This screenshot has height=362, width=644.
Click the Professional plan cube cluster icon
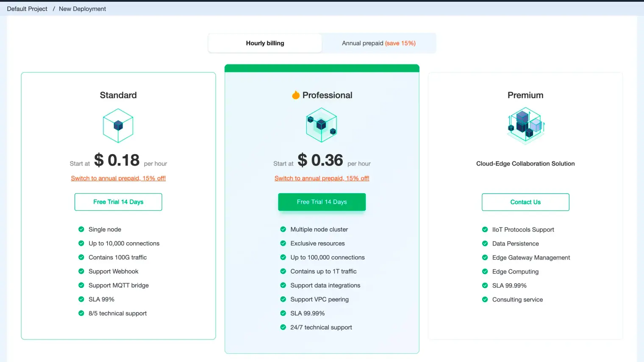[x=322, y=125]
